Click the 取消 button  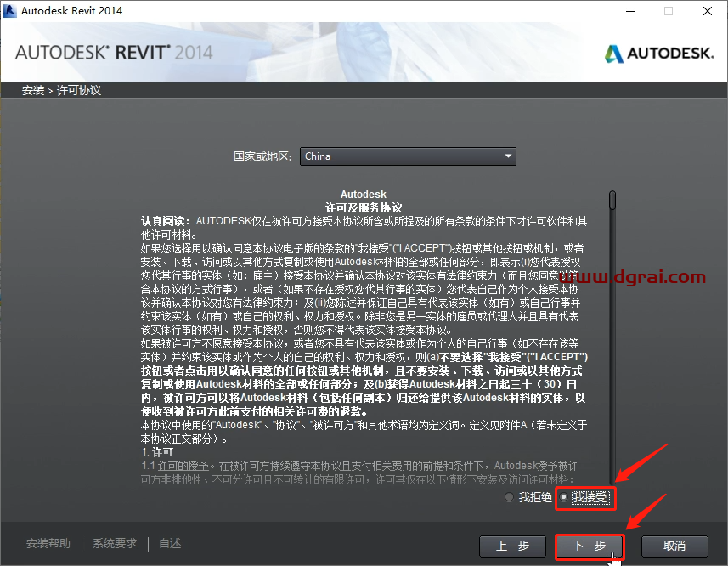click(x=674, y=546)
